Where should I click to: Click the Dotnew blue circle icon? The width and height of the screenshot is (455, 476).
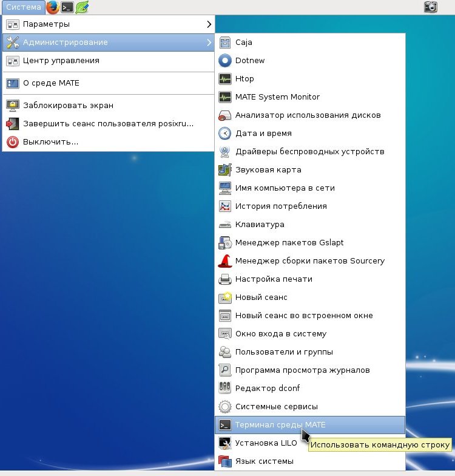click(224, 61)
